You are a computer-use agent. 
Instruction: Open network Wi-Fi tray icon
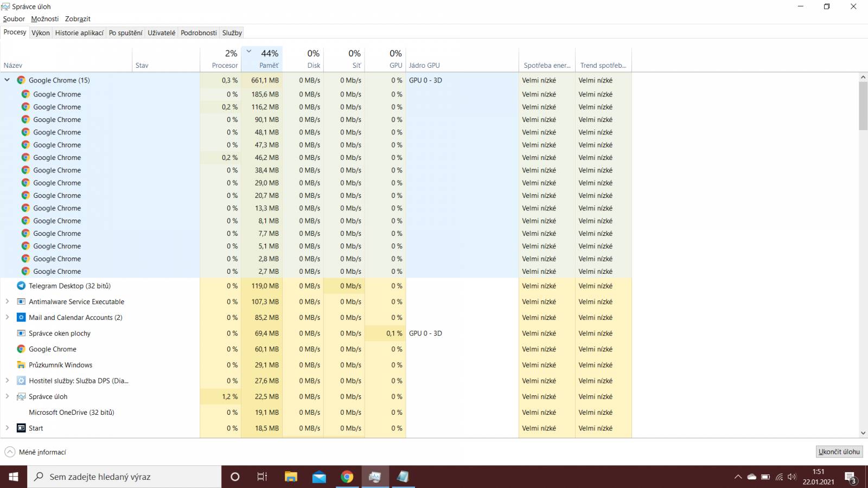(x=779, y=477)
